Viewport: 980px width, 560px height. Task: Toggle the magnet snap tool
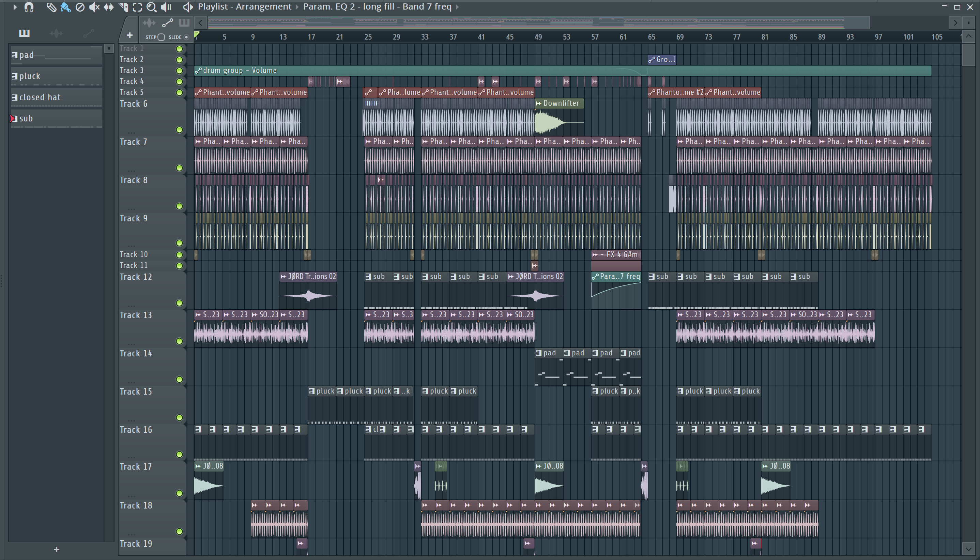point(29,6)
